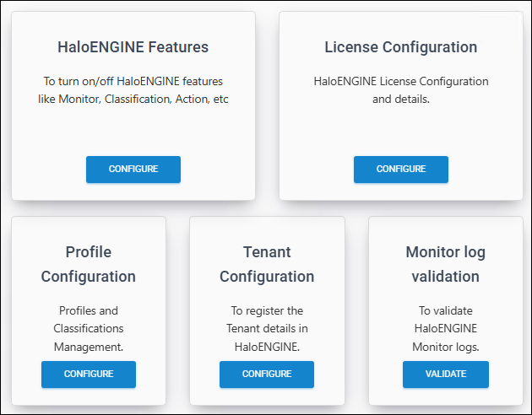Click the Profile Configuration heading text
The width and height of the screenshot is (532, 415).
point(89,264)
